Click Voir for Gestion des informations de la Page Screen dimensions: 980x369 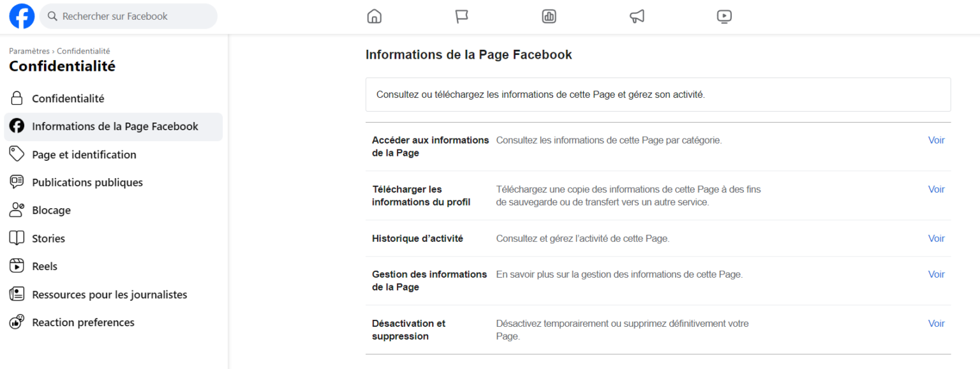936,274
